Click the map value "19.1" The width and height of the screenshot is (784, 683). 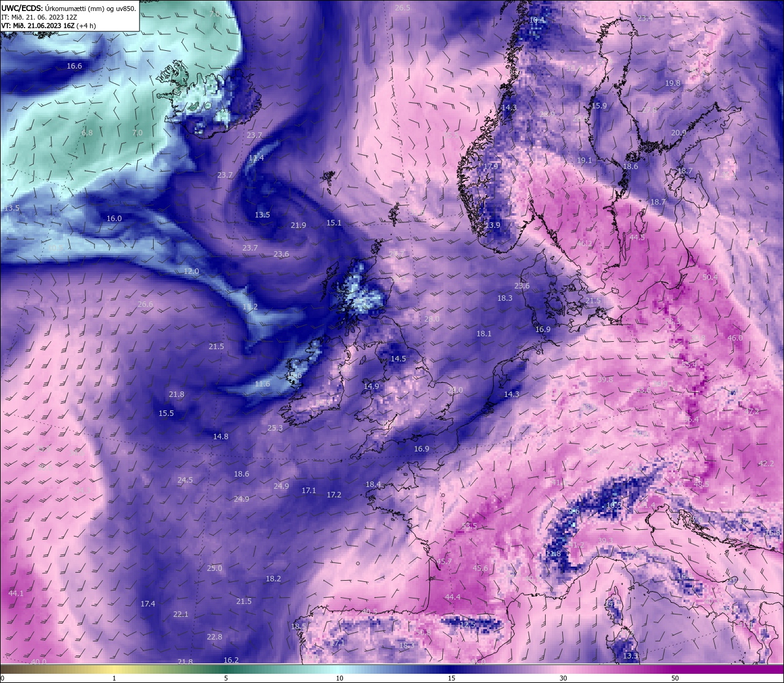(584, 160)
